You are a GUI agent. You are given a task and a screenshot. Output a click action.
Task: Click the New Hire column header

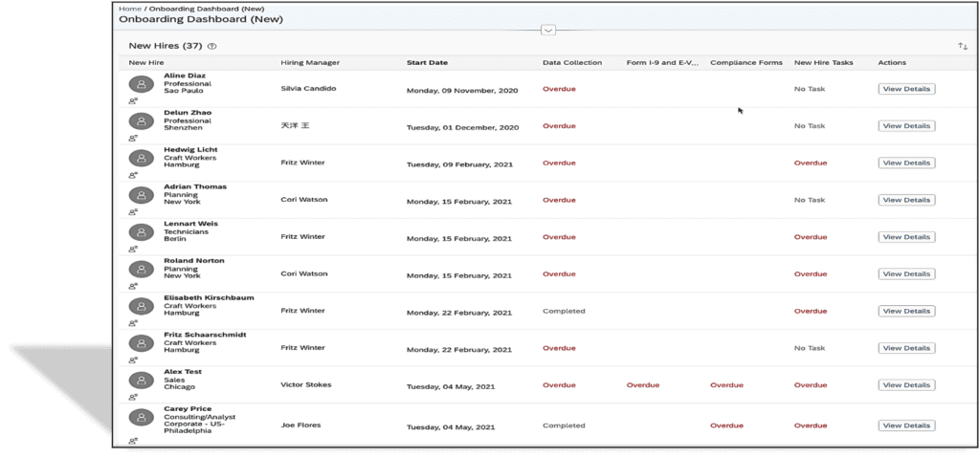pos(146,62)
